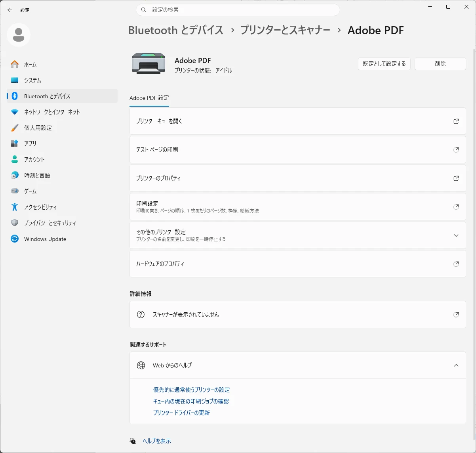Expand その他のプリンター設定 chevron
The image size is (476, 453).
coord(456,235)
